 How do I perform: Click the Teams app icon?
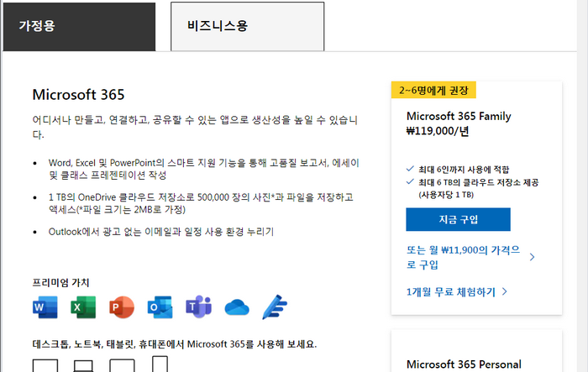coord(199,307)
